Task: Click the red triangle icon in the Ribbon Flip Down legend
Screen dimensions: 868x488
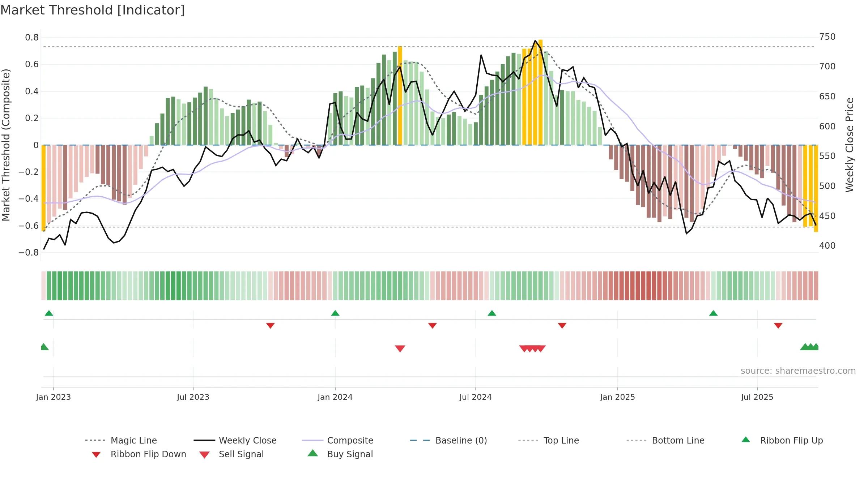Action: [x=96, y=455]
